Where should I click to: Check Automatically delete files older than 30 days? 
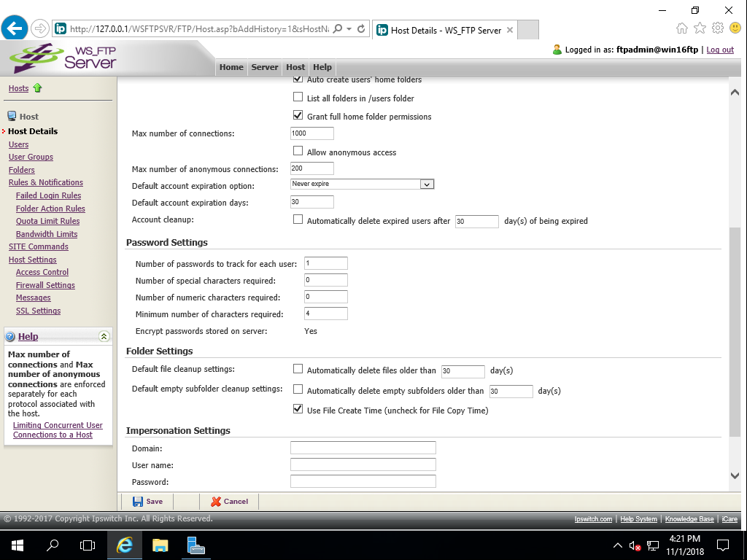tap(298, 369)
